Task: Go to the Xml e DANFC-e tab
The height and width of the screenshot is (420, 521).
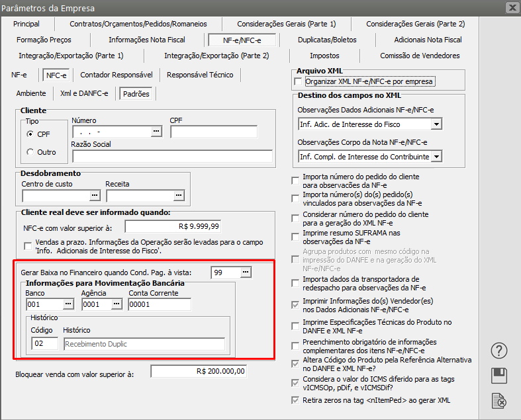Action: 84,93
